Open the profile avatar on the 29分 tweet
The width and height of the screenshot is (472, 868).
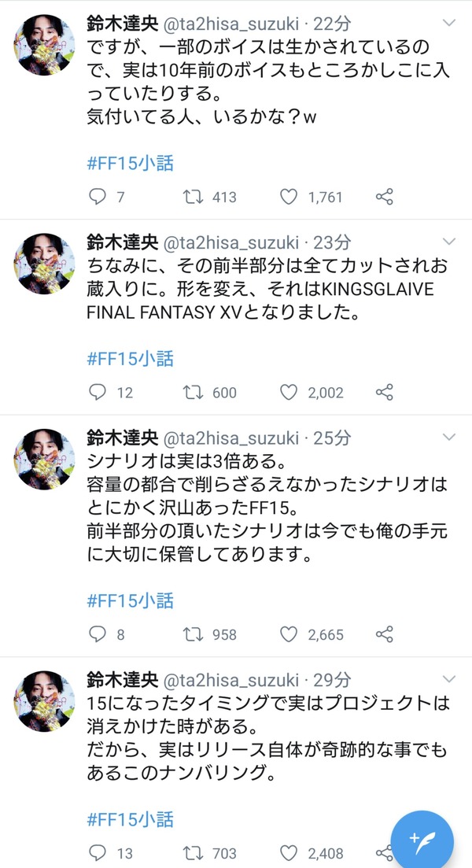44,701
